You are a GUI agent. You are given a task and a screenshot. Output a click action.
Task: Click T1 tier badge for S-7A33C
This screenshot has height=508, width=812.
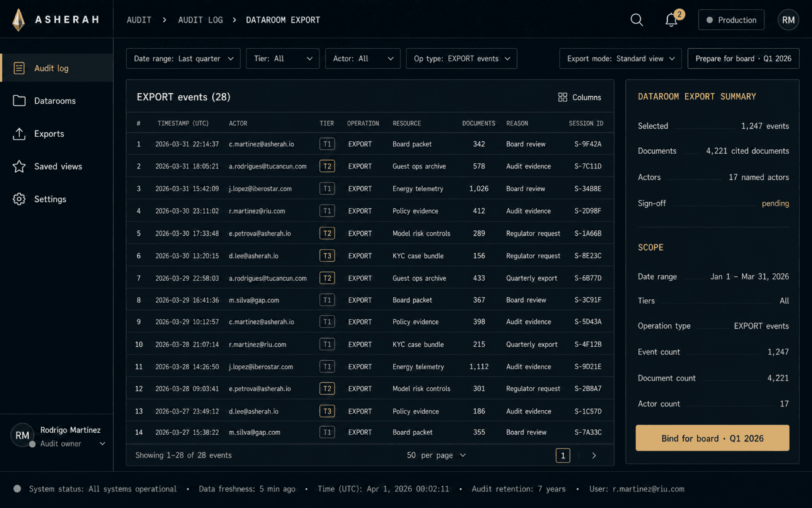click(327, 432)
